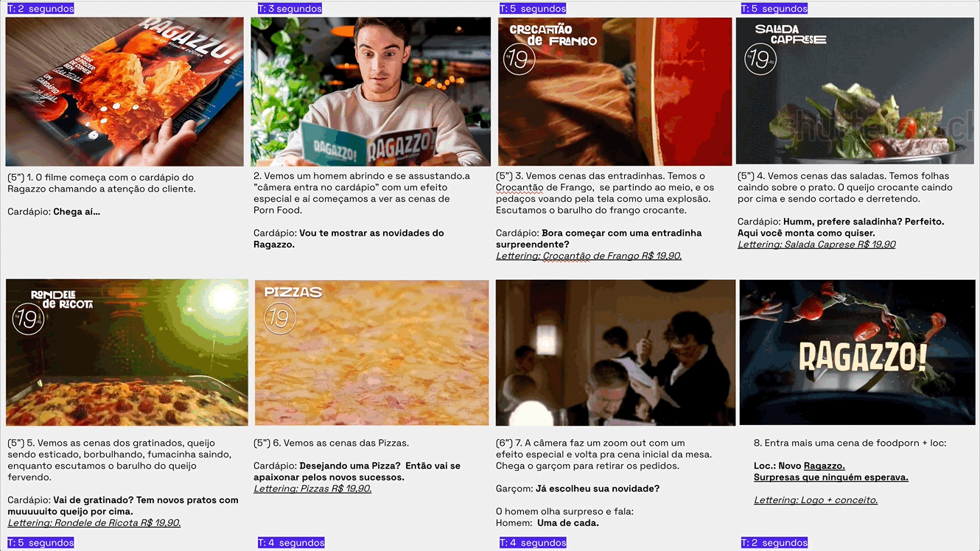Click the 19 price badge on Crocantão frame
The width and height of the screenshot is (980, 551).
pos(519,60)
